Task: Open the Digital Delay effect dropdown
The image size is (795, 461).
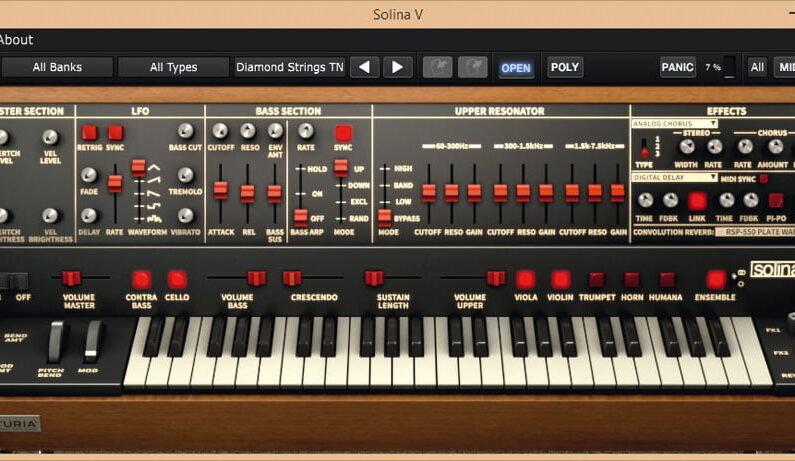Action: tap(674, 178)
